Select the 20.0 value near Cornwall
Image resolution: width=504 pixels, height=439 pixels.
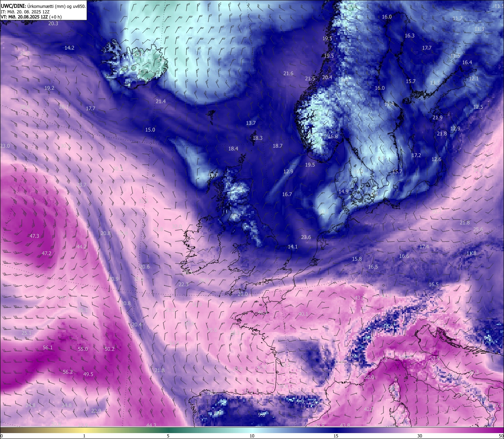click(243, 294)
